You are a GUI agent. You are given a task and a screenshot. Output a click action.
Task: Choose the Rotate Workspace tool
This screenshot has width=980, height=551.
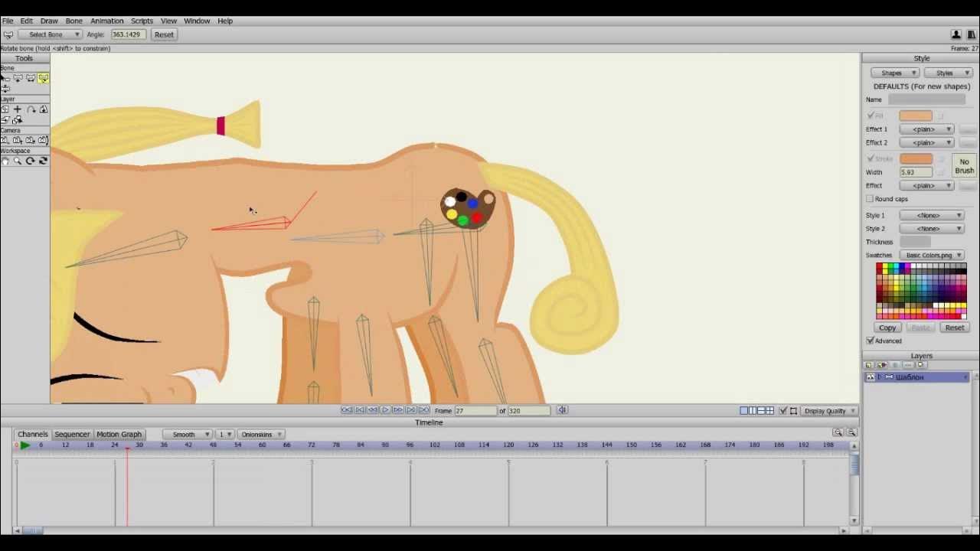pyautogui.click(x=30, y=161)
